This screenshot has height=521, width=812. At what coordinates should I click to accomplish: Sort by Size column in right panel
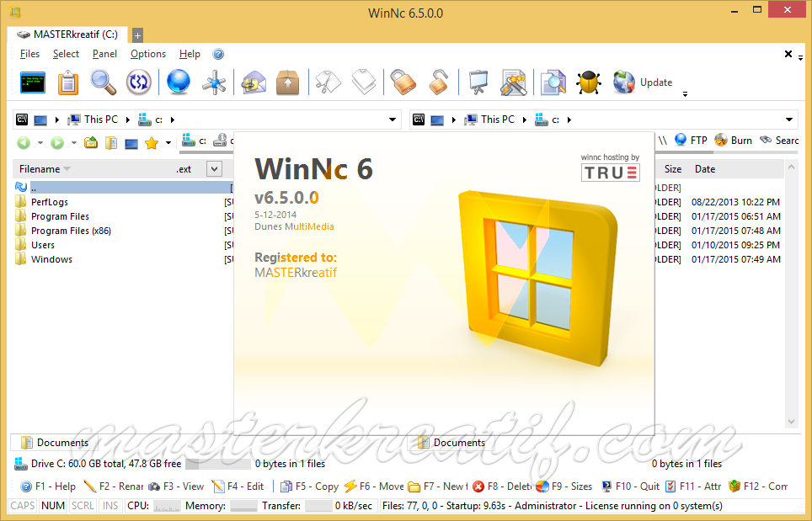(673, 169)
